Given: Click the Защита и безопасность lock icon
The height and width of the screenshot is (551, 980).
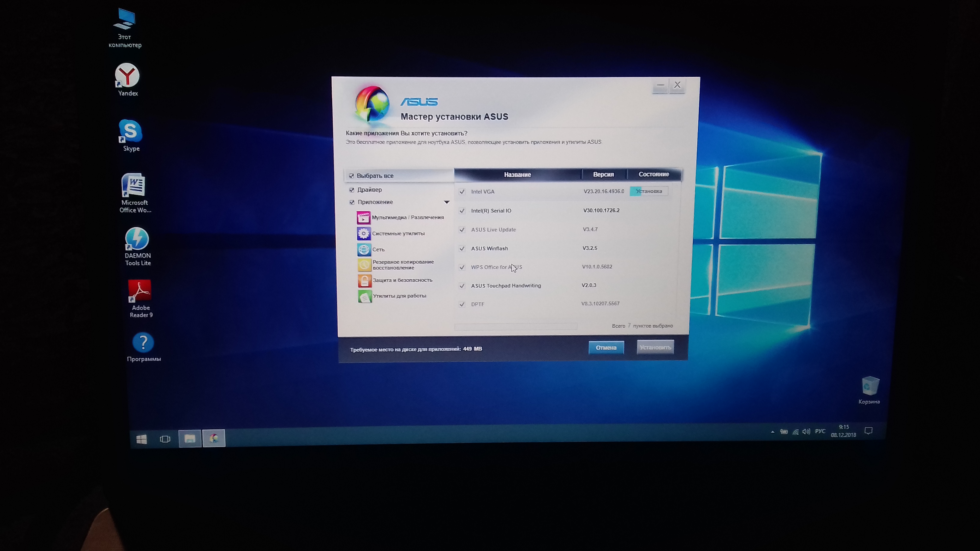Looking at the screenshot, I should pyautogui.click(x=364, y=281).
